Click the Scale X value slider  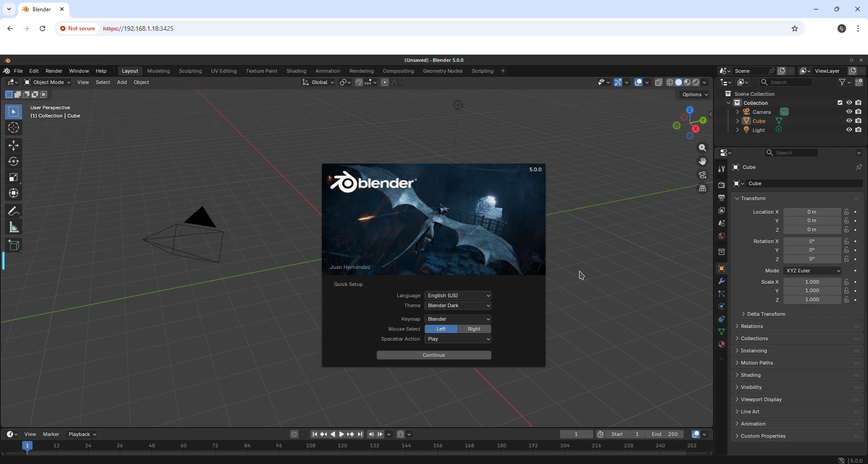coord(813,281)
